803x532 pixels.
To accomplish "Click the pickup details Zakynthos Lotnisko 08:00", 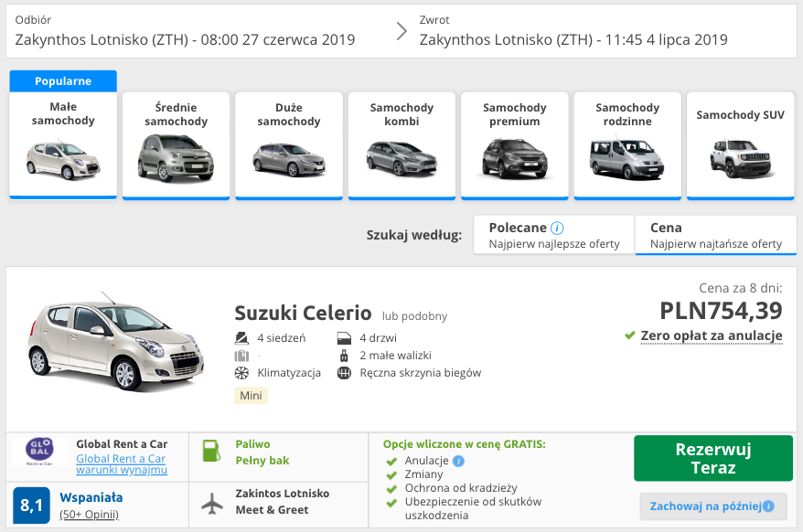I will (185, 39).
